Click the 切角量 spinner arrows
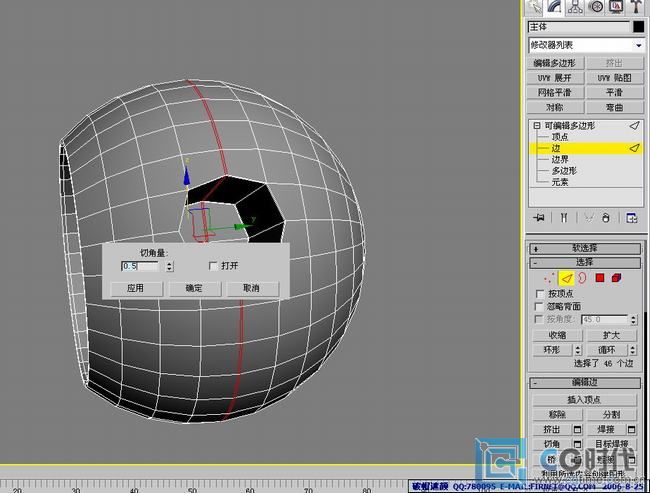This screenshot has height=493, width=650. tap(169, 266)
